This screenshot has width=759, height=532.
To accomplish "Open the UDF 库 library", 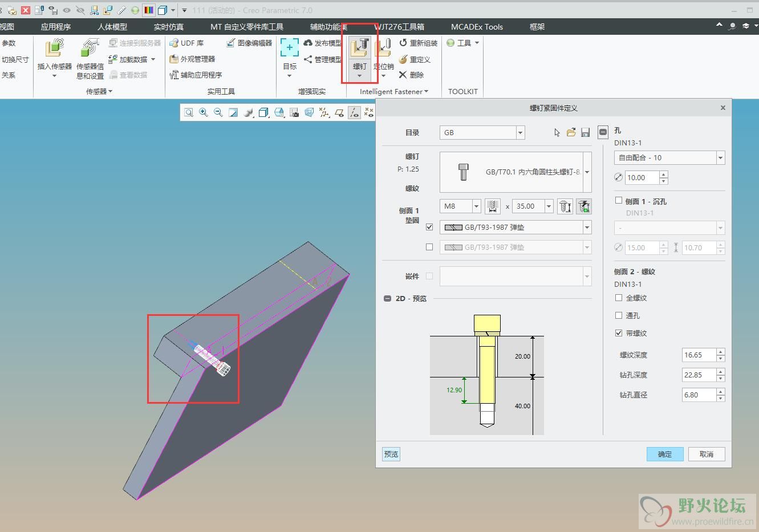I will (x=186, y=43).
